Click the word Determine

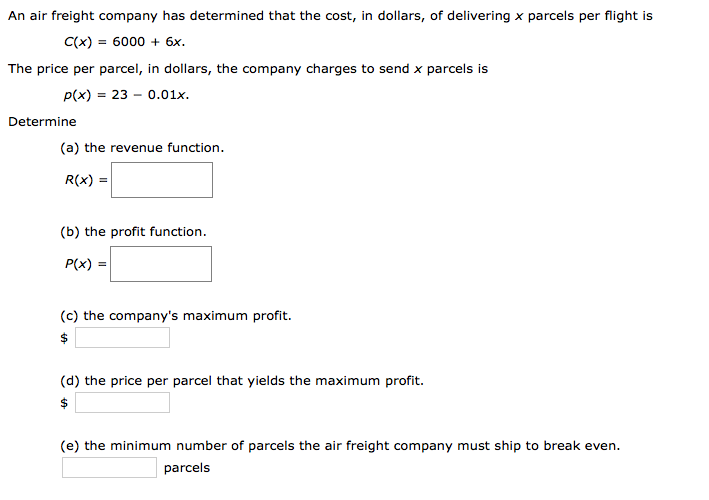click(43, 122)
